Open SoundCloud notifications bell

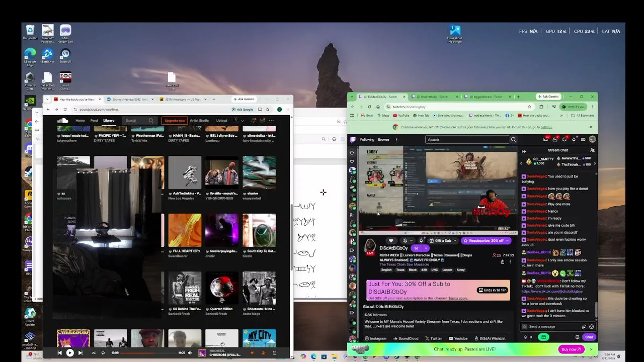pos(254,121)
